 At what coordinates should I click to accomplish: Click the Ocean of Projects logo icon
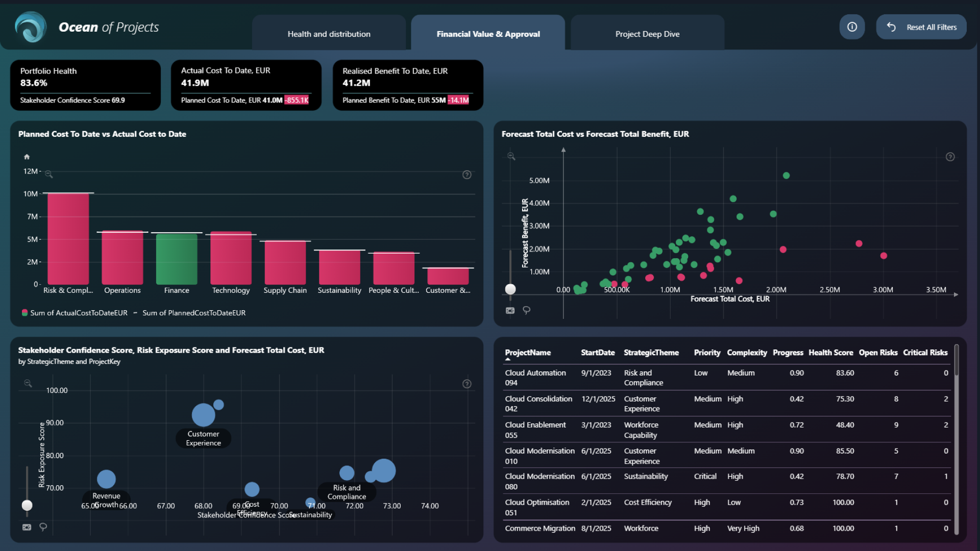click(x=31, y=27)
